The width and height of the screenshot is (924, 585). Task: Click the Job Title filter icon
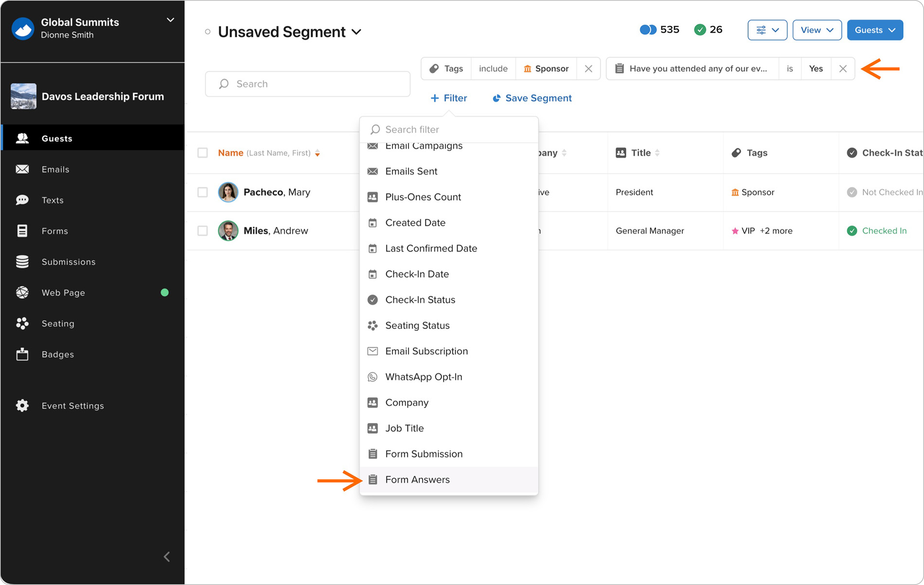[x=373, y=428]
